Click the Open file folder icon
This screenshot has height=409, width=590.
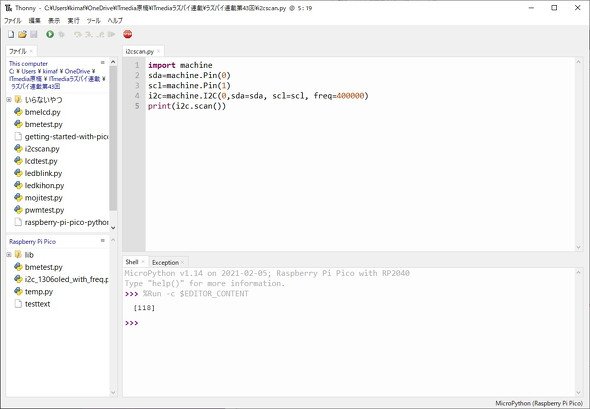tap(22, 35)
